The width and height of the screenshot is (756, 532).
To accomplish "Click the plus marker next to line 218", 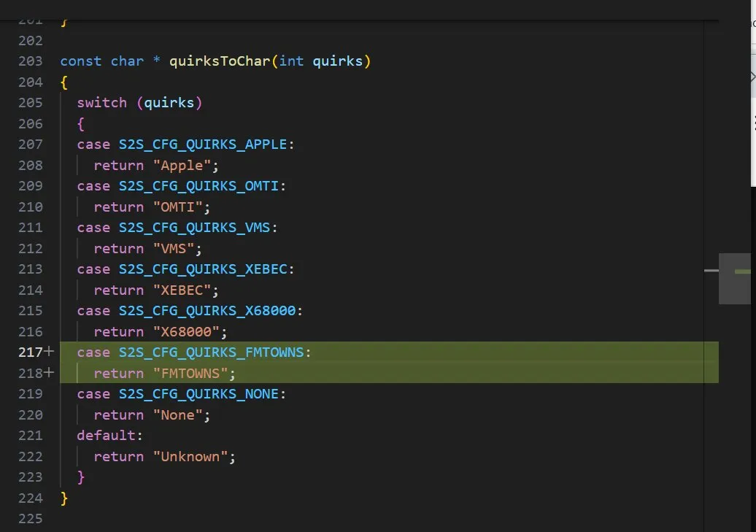I will [49, 372].
